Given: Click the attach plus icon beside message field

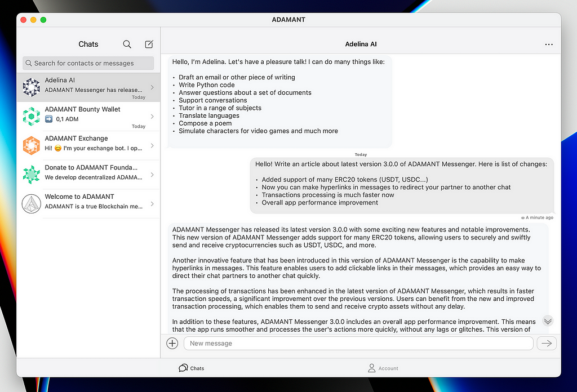Looking at the screenshot, I should click(172, 344).
